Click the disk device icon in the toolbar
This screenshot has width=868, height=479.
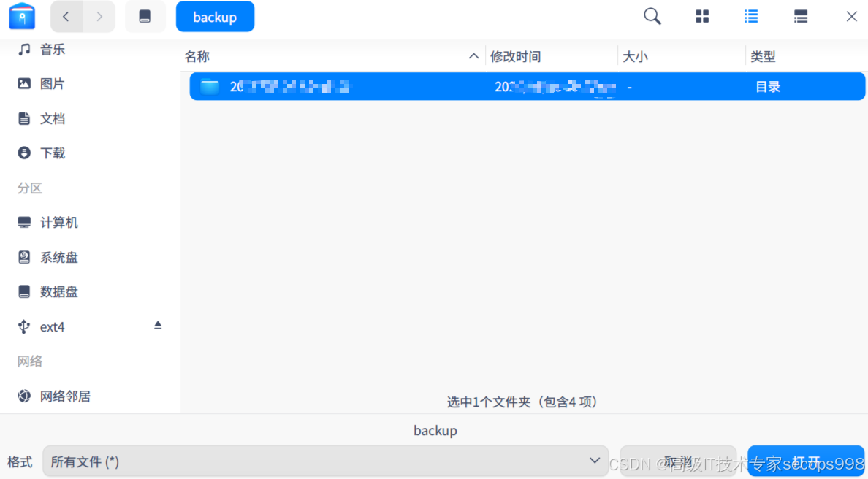coord(145,15)
